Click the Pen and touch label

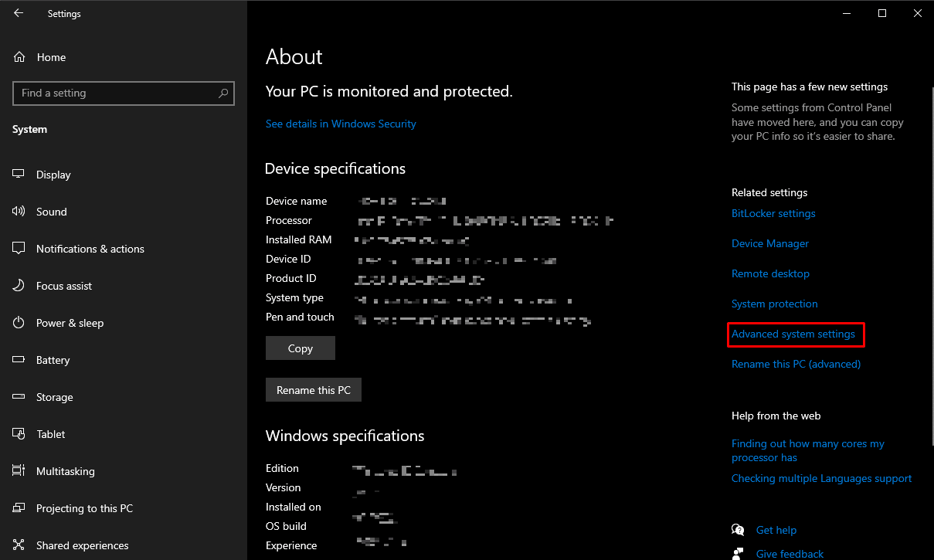[x=300, y=317]
